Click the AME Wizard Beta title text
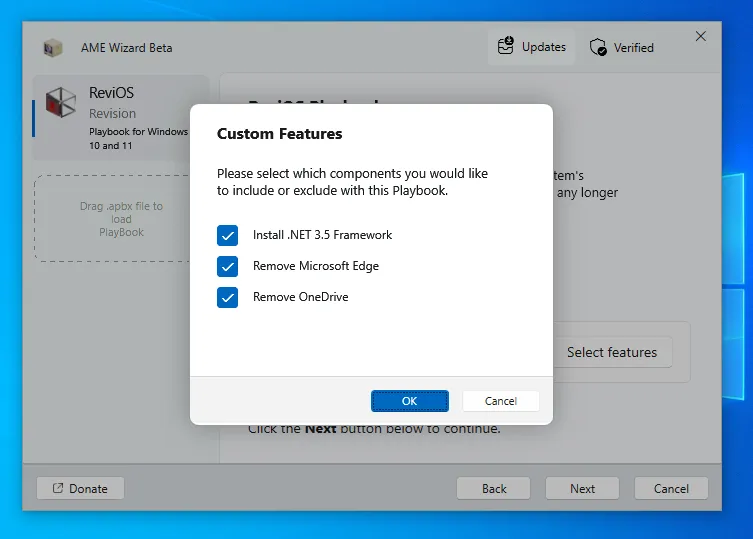This screenshot has width=753, height=539. (126, 48)
